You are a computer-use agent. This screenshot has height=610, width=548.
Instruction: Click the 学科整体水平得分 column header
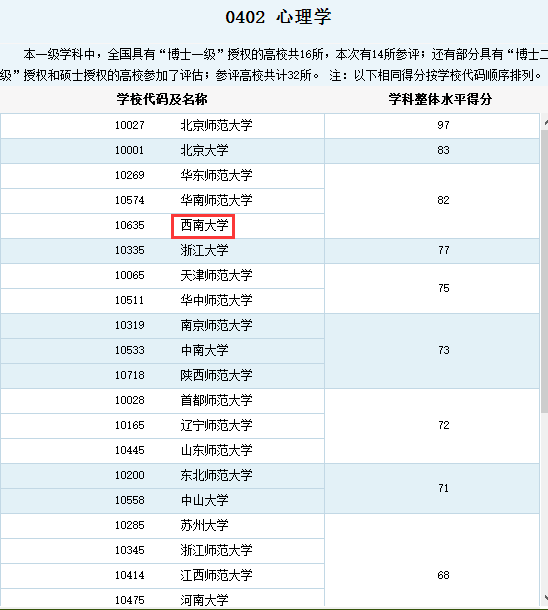pyautogui.click(x=440, y=99)
